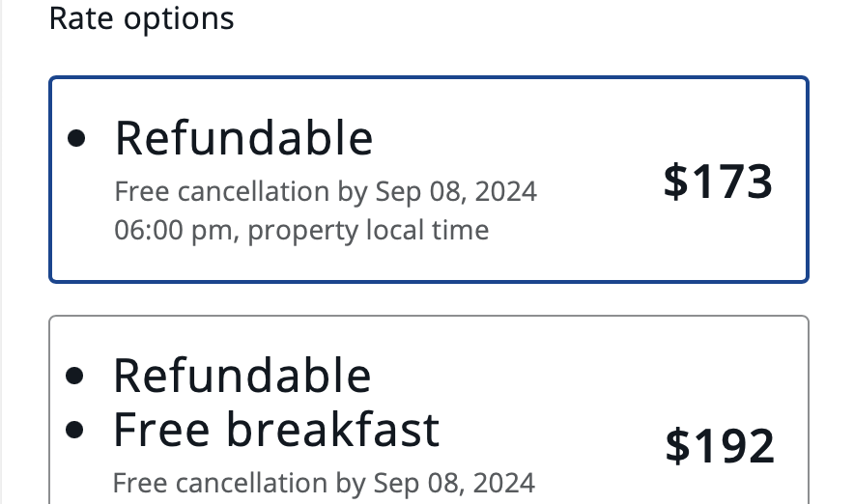The width and height of the screenshot is (854, 504).
Task: Click the Free breakfast label
Action: click(276, 430)
